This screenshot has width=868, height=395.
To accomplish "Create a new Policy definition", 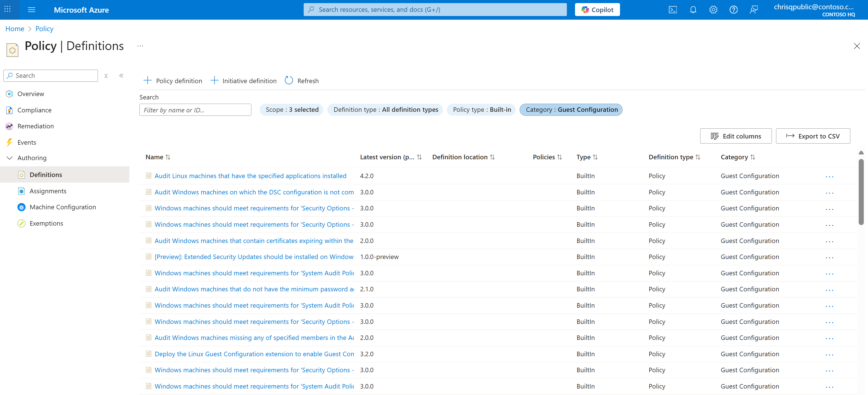I will 173,80.
